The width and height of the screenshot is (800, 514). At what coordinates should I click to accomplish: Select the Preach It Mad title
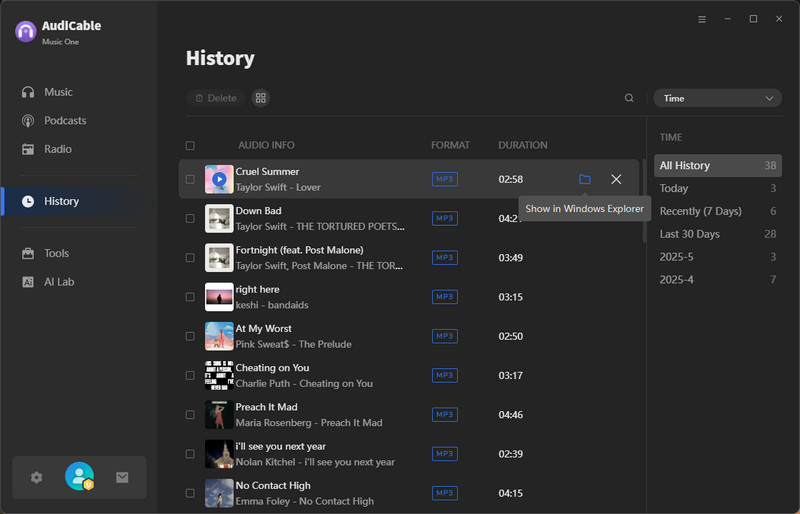[266, 407]
